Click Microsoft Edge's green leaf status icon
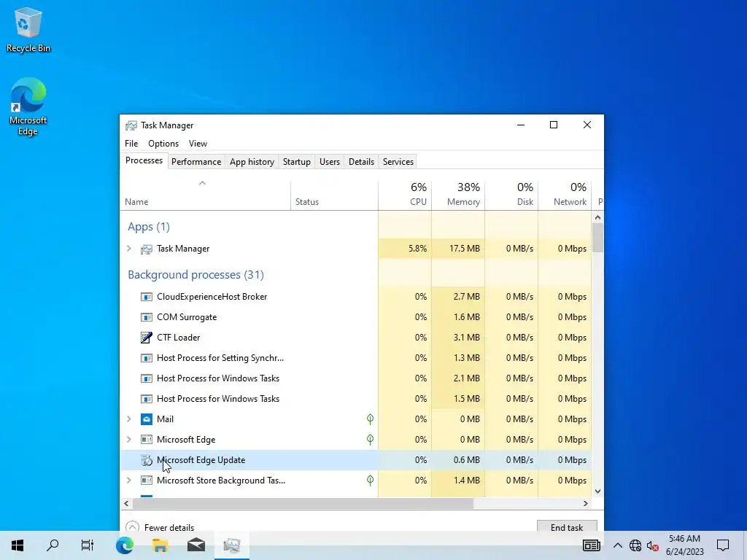This screenshot has width=747, height=560. [370, 440]
